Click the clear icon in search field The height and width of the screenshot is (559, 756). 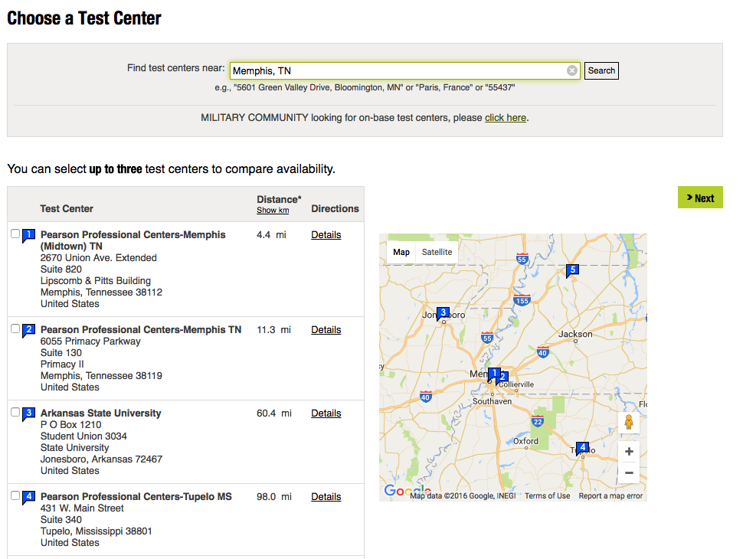(x=571, y=70)
